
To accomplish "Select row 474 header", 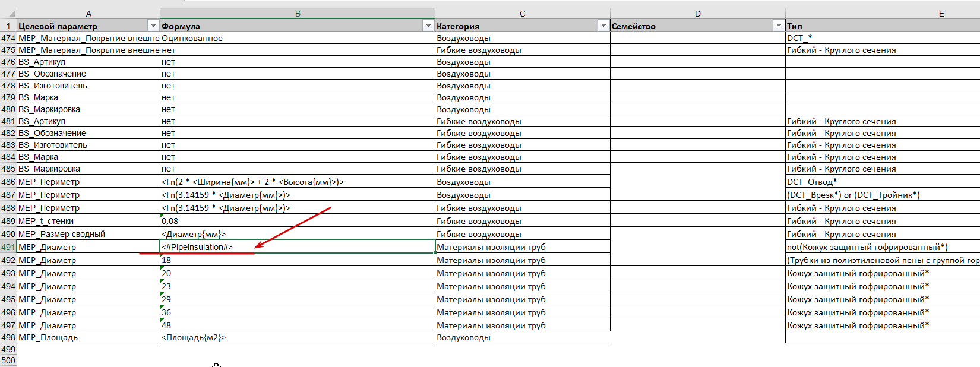I will (x=8, y=38).
